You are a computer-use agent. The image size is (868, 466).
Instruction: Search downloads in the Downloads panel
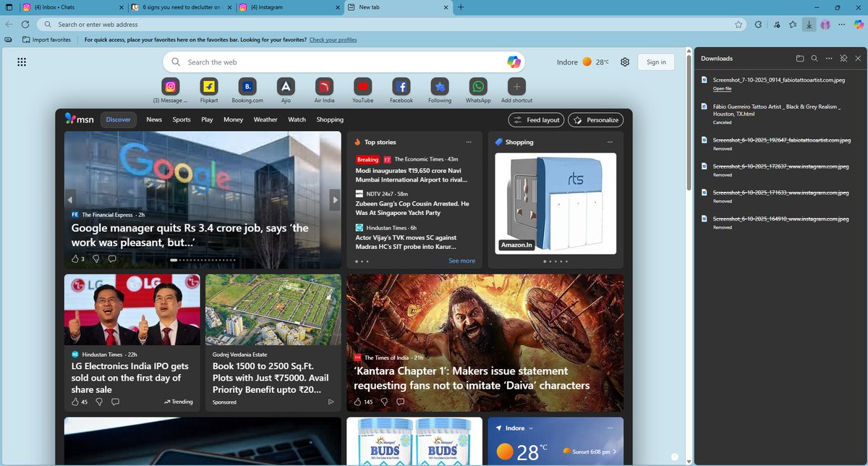(814, 59)
